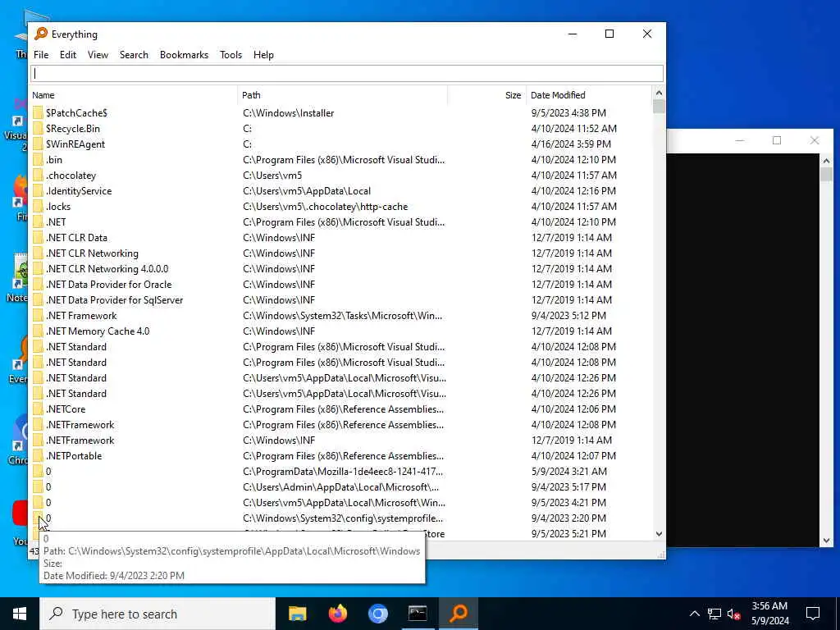Open network status tray icon
Screen dimensions: 840x630
click(714, 614)
